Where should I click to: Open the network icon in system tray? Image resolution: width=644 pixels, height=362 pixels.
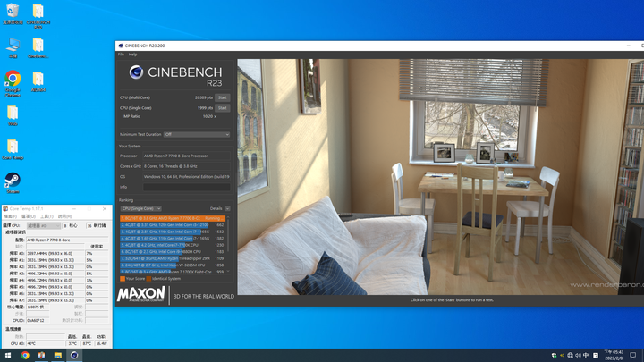point(570,356)
